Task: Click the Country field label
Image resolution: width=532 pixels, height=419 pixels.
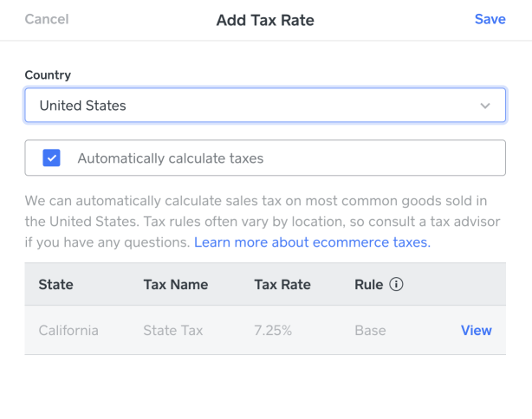Action: [x=48, y=75]
